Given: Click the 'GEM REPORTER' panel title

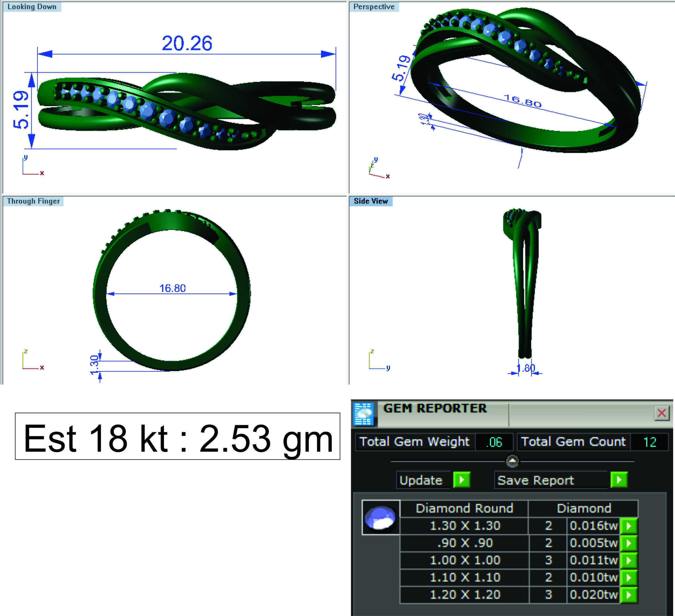Looking at the screenshot, I should (x=435, y=408).
